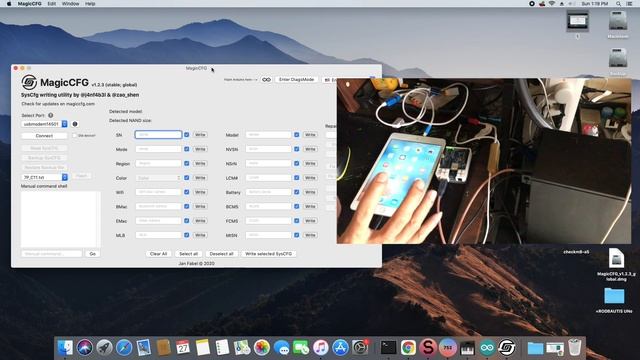640x360 pixels.
Task: Click the Clear All button
Action: pyautogui.click(x=158, y=254)
